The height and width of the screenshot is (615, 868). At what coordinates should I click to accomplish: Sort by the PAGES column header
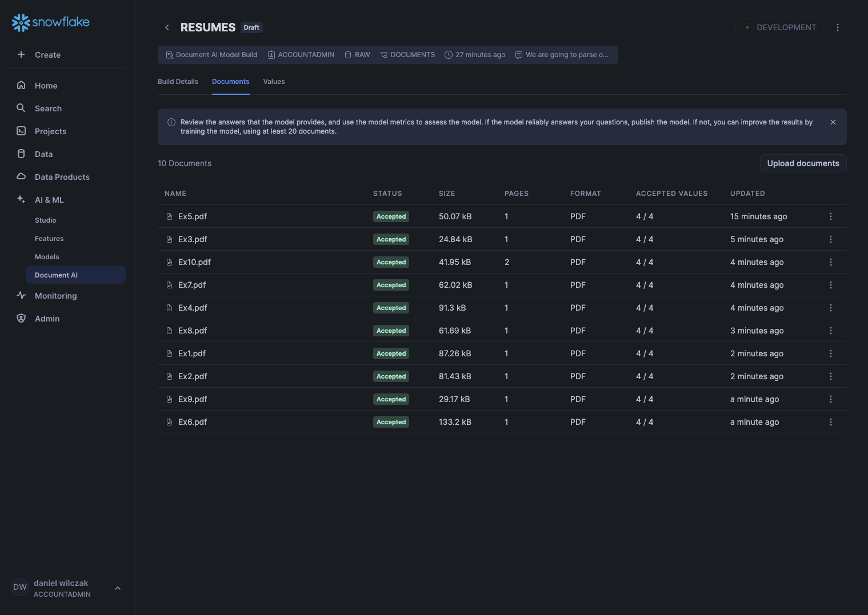point(517,194)
